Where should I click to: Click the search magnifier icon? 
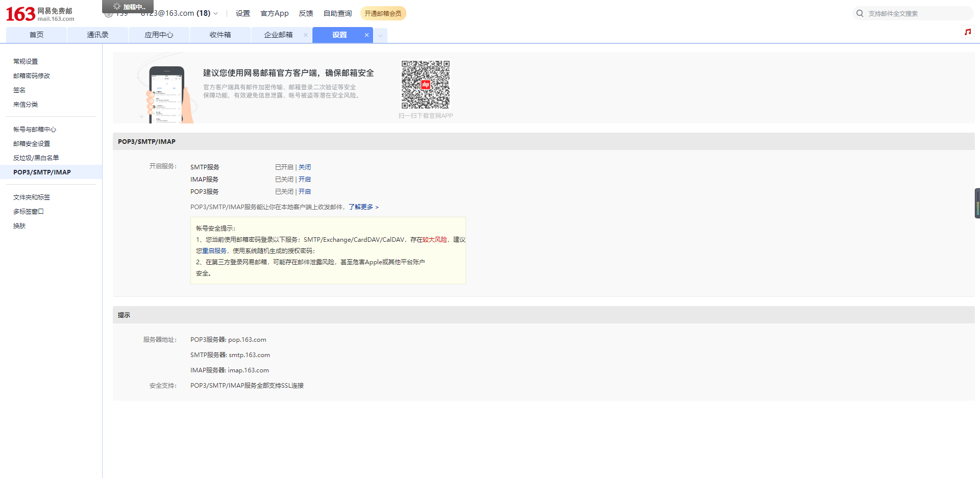point(860,13)
